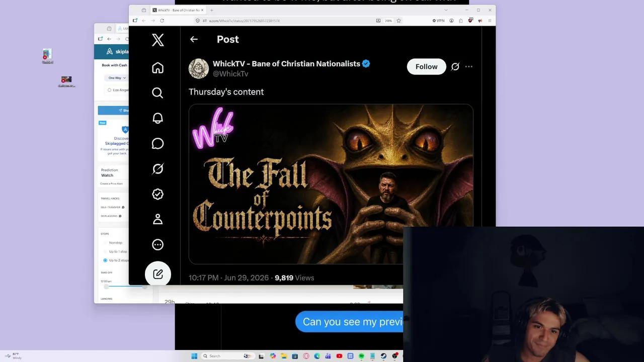Click the taskbar Search box
This screenshot has width=644, height=362.
(x=227, y=356)
